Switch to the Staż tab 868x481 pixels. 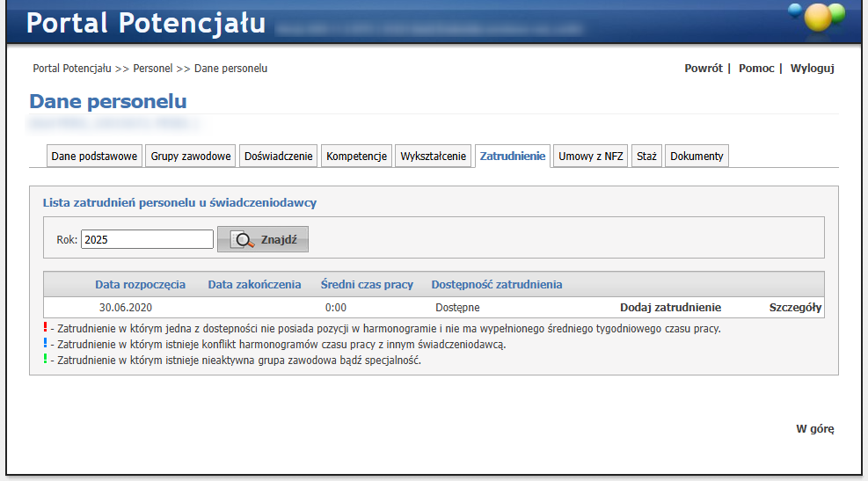pos(646,157)
